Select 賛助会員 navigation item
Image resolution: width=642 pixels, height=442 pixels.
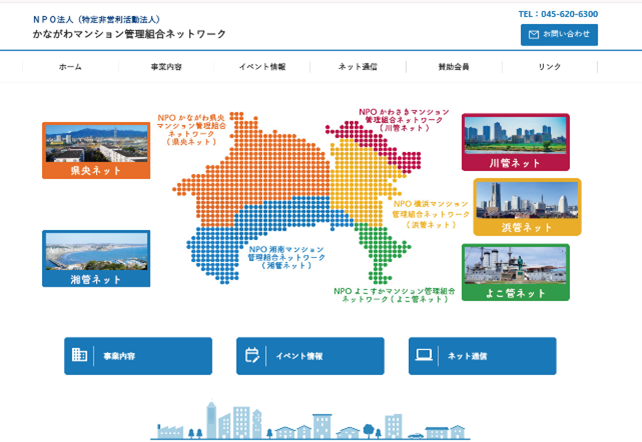(x=453, y=67)
